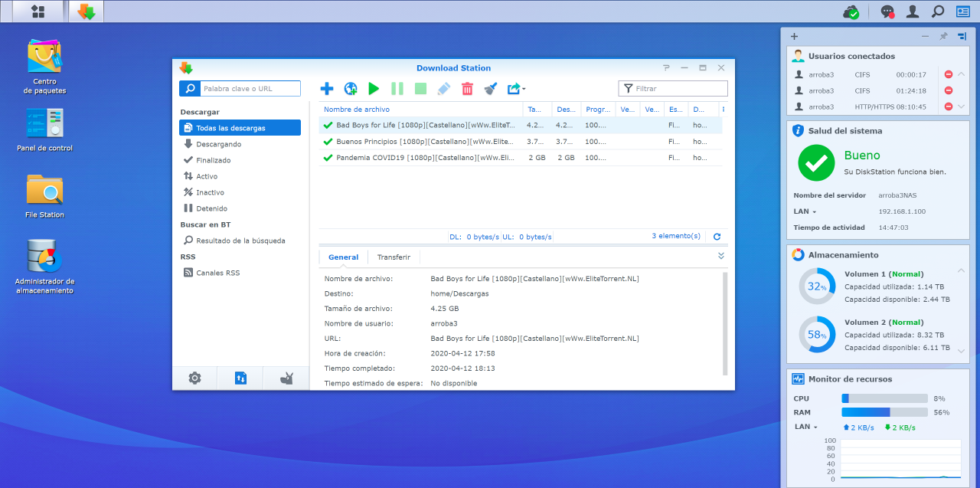Pin the widgets panel
This screenshot has width=980, height=488.
click(943, 36)
